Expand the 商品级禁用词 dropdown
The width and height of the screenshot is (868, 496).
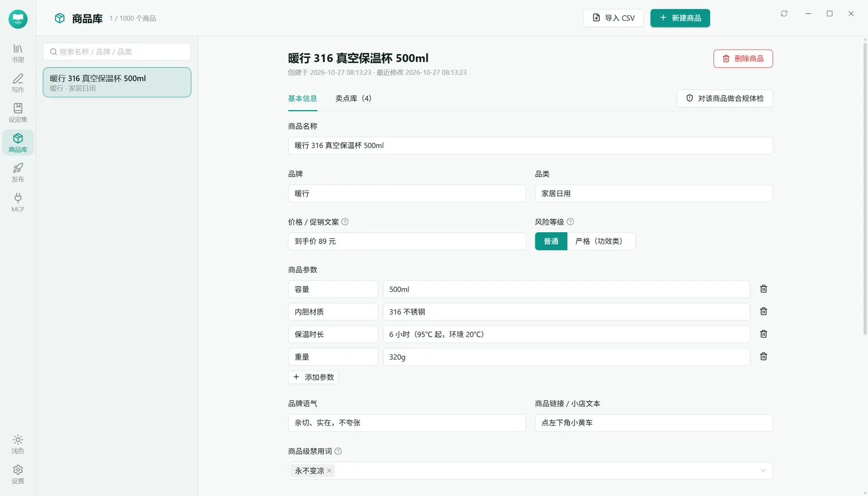point(763,470)
